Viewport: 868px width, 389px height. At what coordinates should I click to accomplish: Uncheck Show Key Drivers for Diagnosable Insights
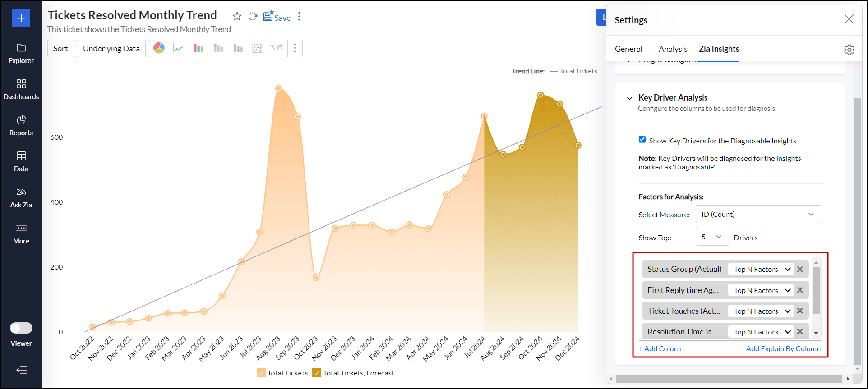(x=642, y=140)
